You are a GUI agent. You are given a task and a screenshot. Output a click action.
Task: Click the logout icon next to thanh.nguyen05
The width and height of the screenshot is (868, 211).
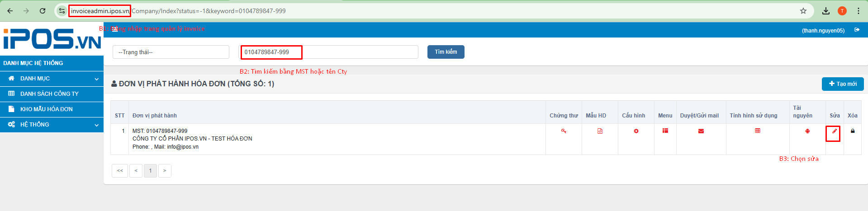pos(857,30)
